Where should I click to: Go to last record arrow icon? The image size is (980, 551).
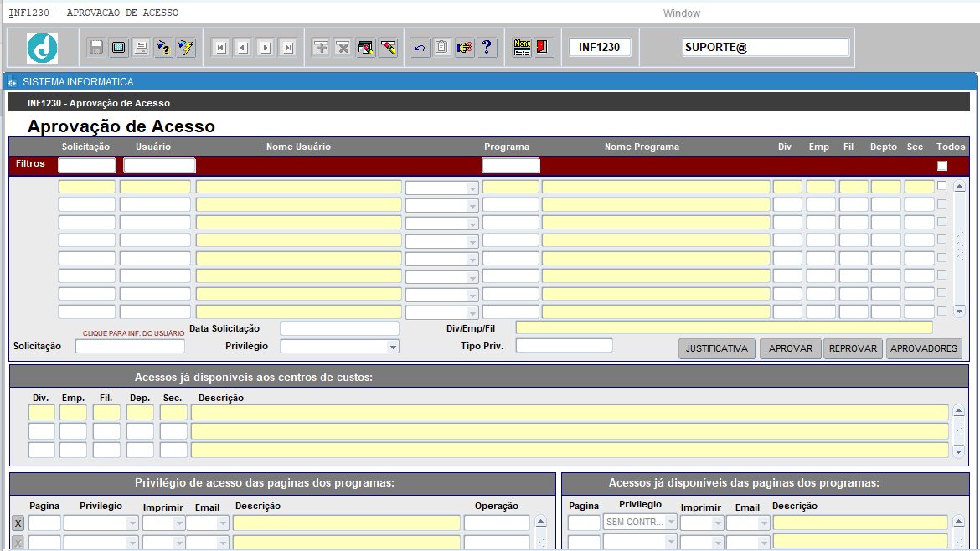288,48
